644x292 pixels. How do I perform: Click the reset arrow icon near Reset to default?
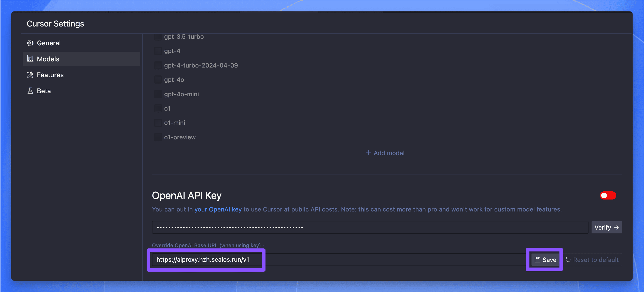click(568, 260)
